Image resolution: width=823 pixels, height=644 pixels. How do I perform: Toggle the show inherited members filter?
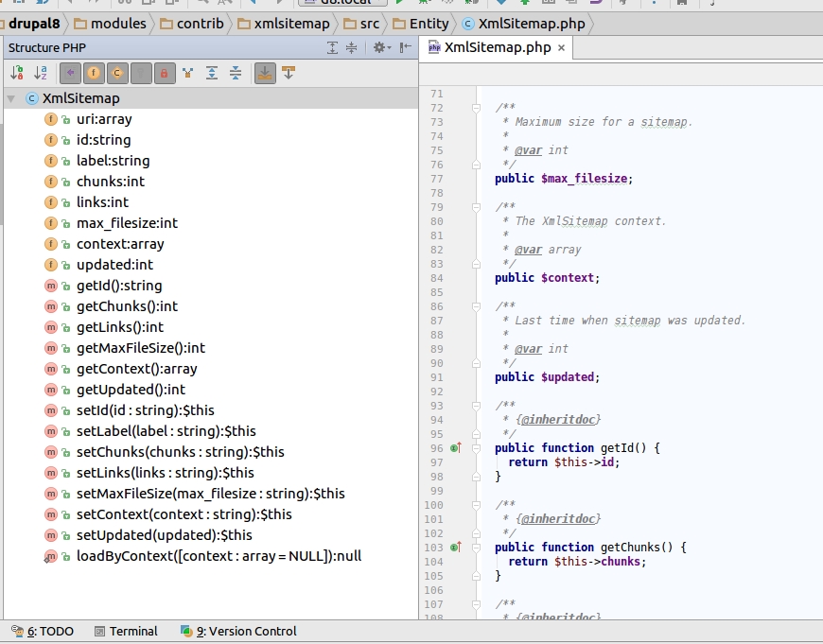[70, 73]
